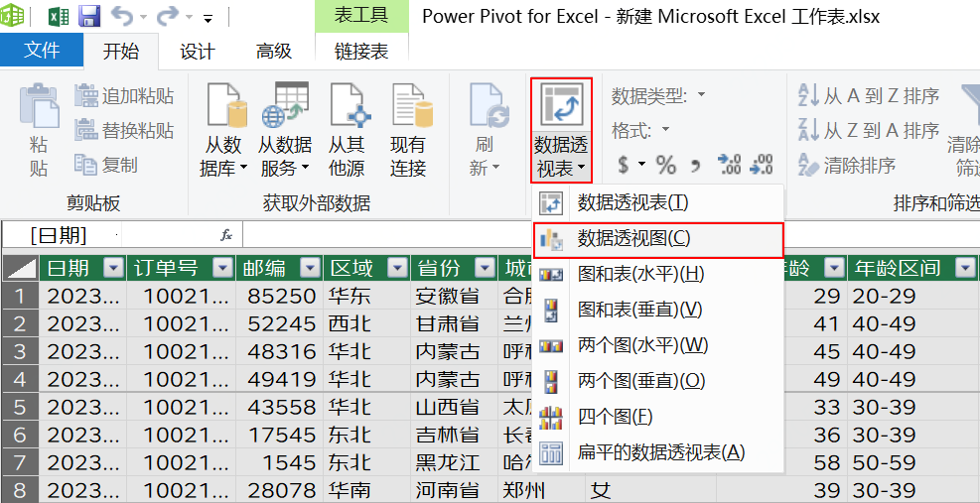
Task: Select 四个图(F) menu item
Action: click(x=658, y=416)
